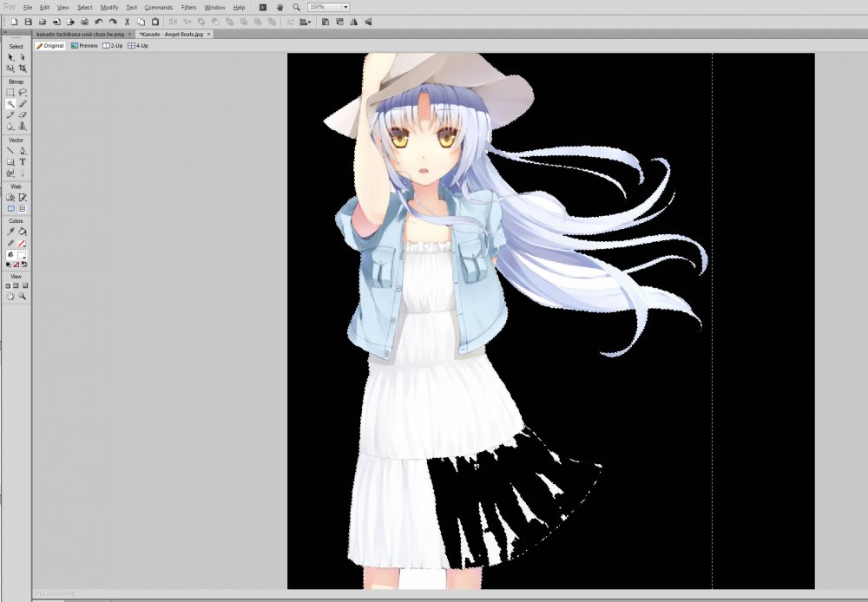This screenshot has width=868, height=602.
Task: Select the Crop tool
Action: click(x=23, y=68)
